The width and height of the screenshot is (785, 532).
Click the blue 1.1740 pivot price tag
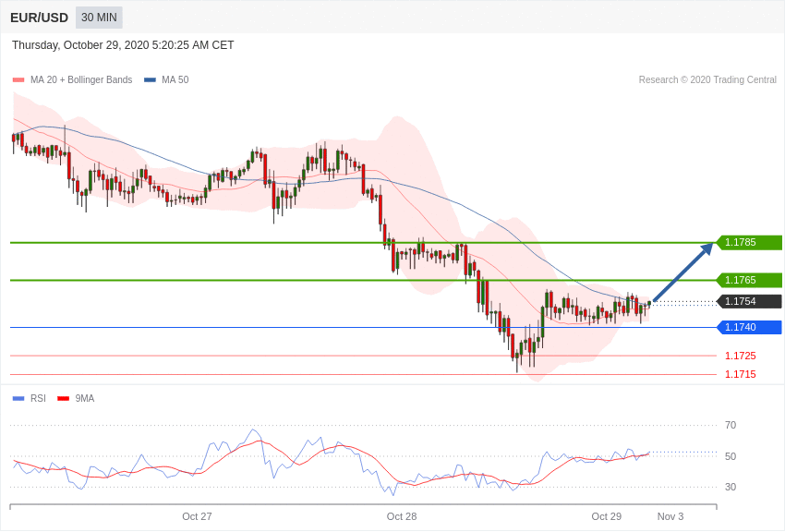coord(750,327)
